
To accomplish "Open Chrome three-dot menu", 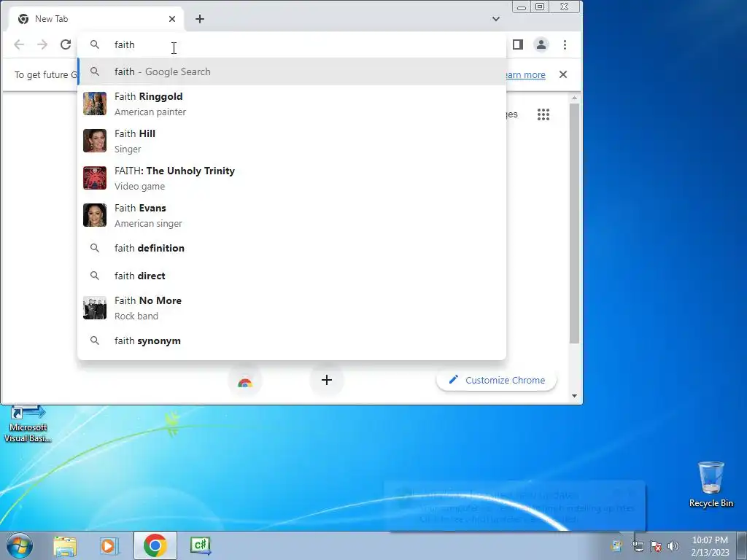I will tap(565, 44).
